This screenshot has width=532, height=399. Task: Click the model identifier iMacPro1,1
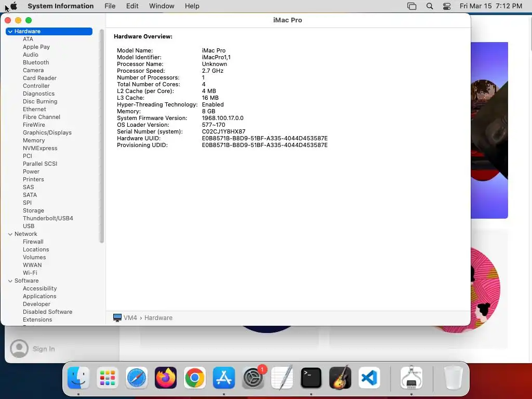[x=216, y=57]
